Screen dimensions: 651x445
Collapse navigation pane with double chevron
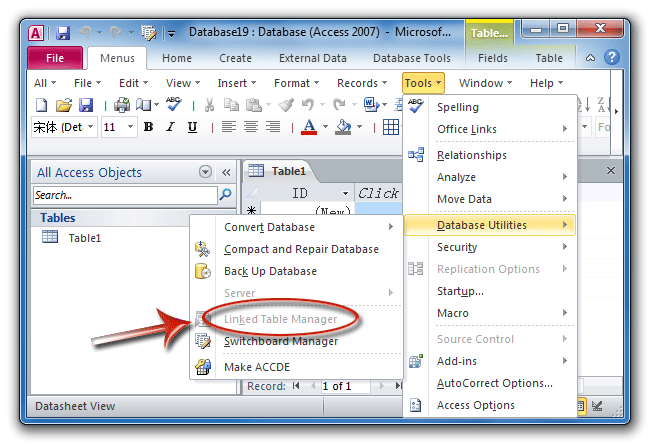click(226, 172)
